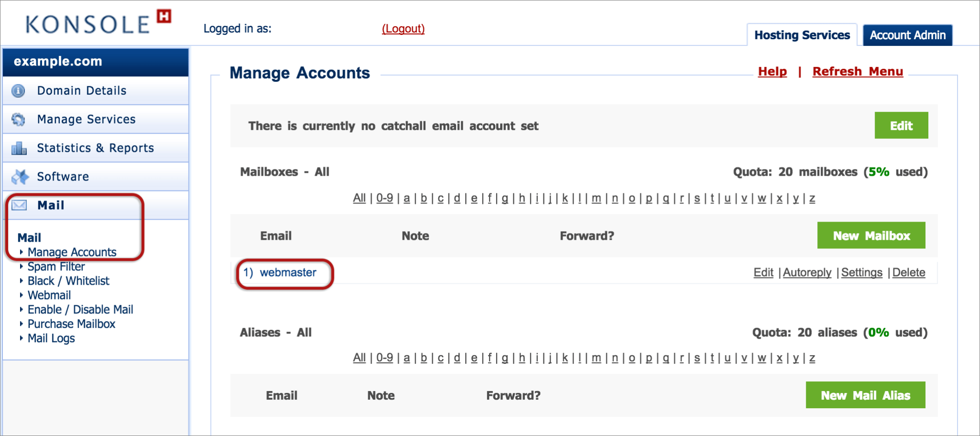980x436 pixels.
Task: Edit the catchall email account setting
Action: pos(901,125)
